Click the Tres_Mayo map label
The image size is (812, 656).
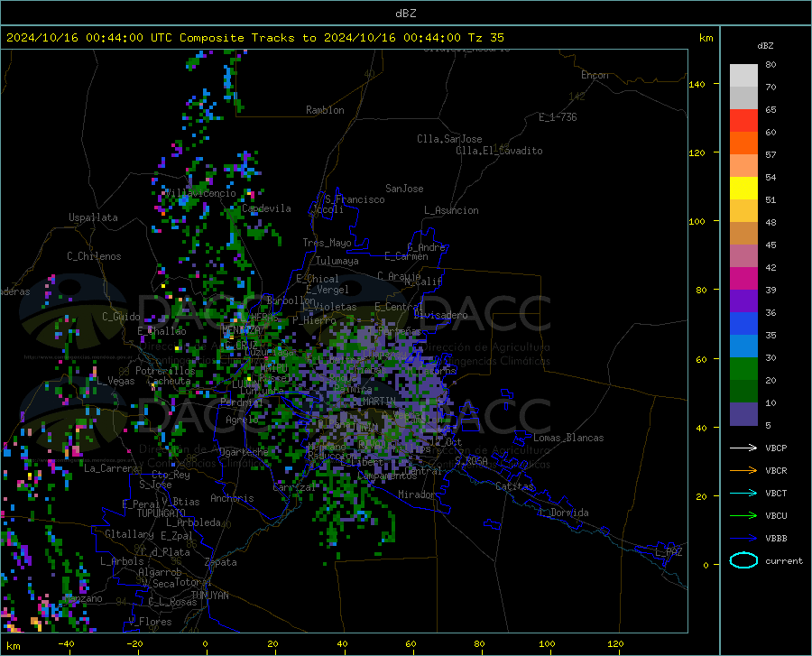pyautogui.click(x=327, y=243)
